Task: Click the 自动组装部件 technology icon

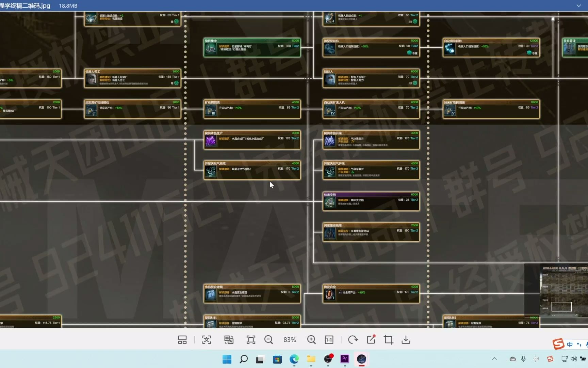Action: [450, 49]
